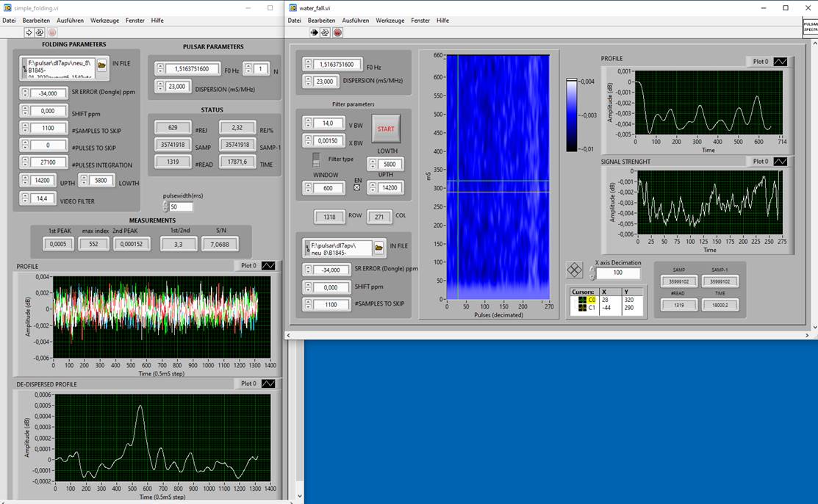Click the max index value 552
Image resolution: width=818 pixels, height=504 pixels.
(x=93, y=244)
